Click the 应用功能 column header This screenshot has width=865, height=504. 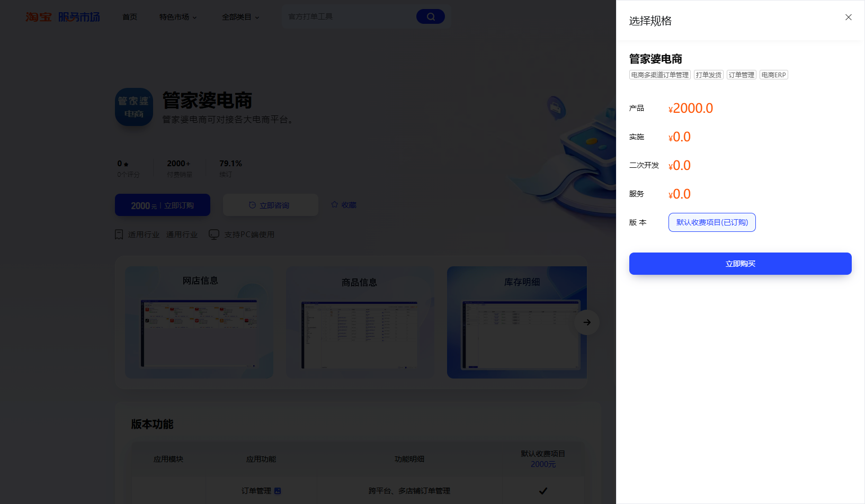[261, 460]
